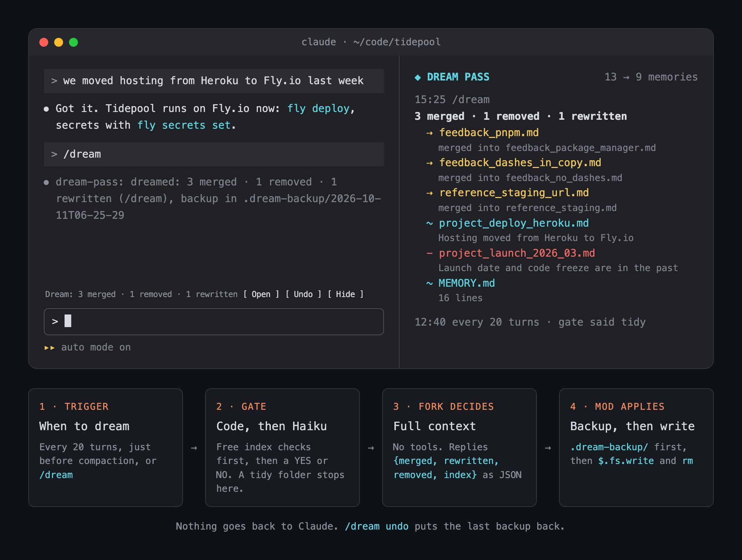Open the dream summary with [ Open ]
Image resolution: width=742 pixels, height=560 pixels.
pos(261,294)
